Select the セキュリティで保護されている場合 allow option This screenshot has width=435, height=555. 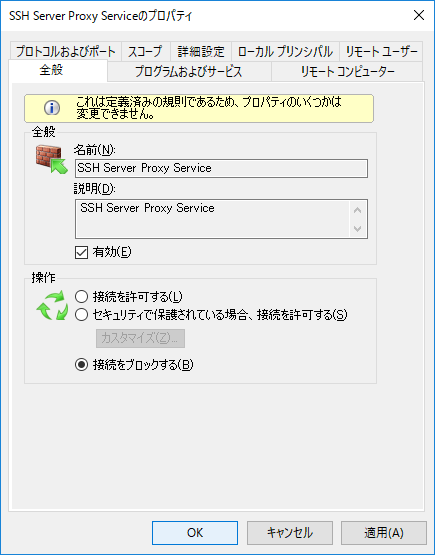coord(81,314)
